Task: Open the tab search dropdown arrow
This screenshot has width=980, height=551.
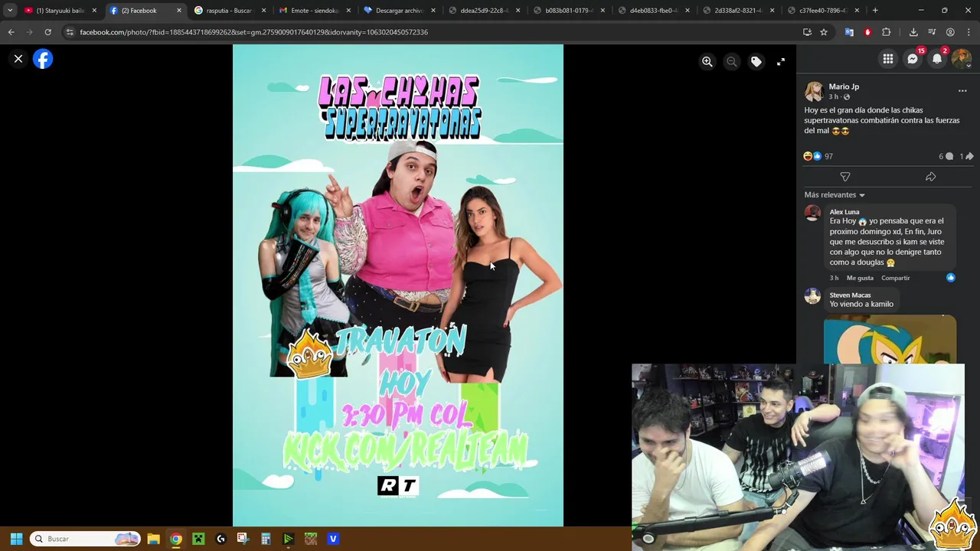Action: (10, 11)
